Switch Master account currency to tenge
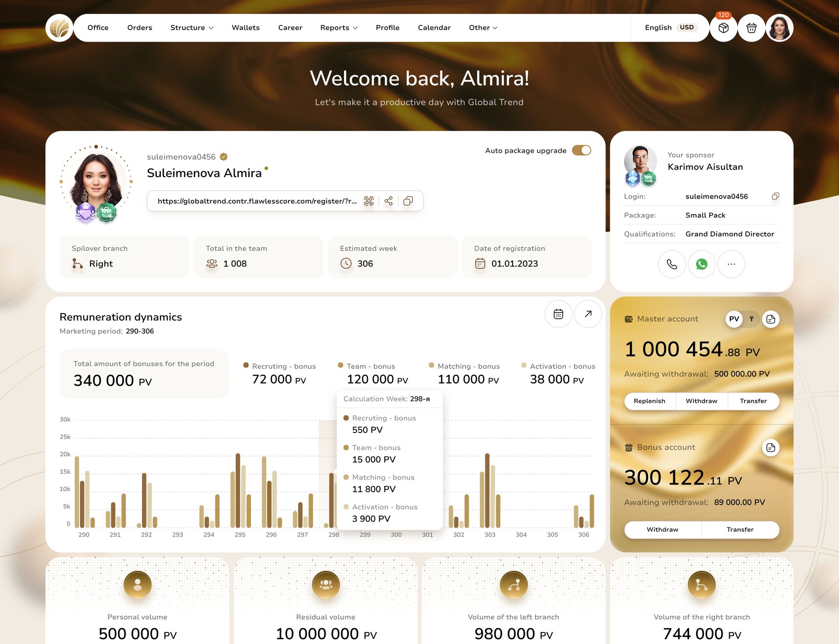Image resolution: width=839 pixels, height=644 pixels. tap(751, 319)
